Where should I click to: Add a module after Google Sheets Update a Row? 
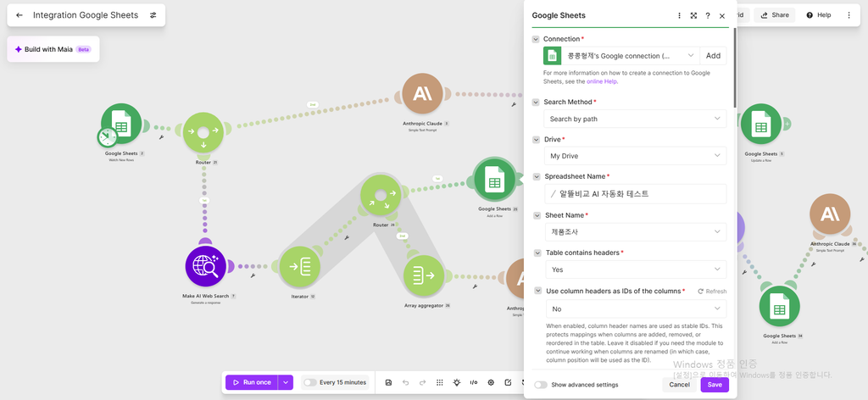[x=786, y=124]
